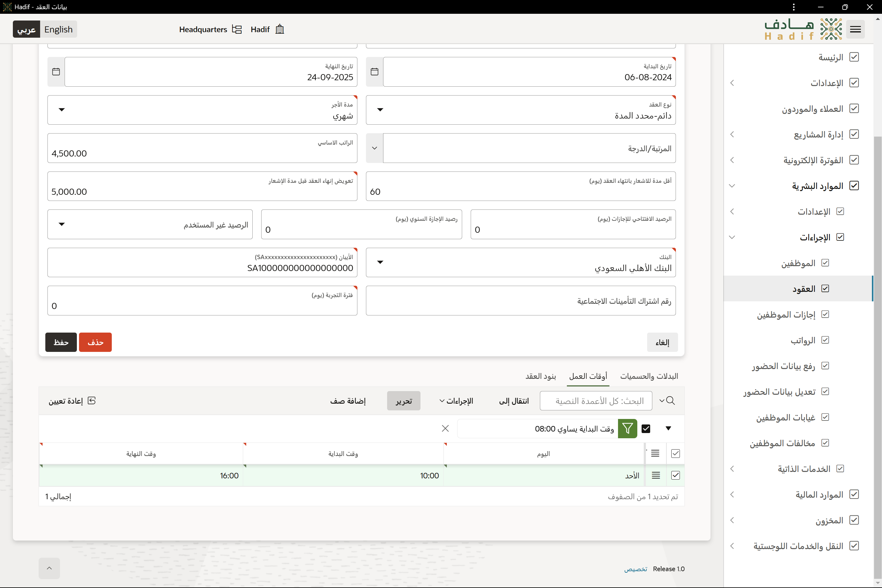Toggle the الأحد row selection checkbox

675,475
